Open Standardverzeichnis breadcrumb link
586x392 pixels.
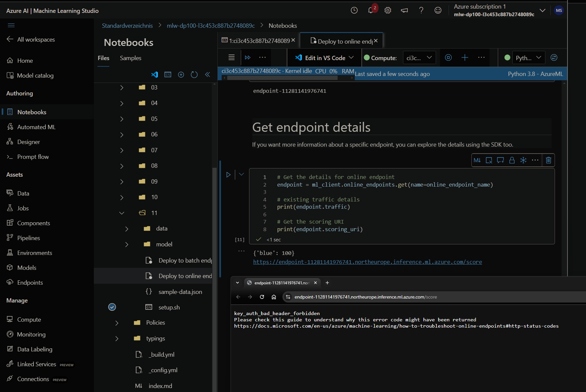tap(127, 26)
